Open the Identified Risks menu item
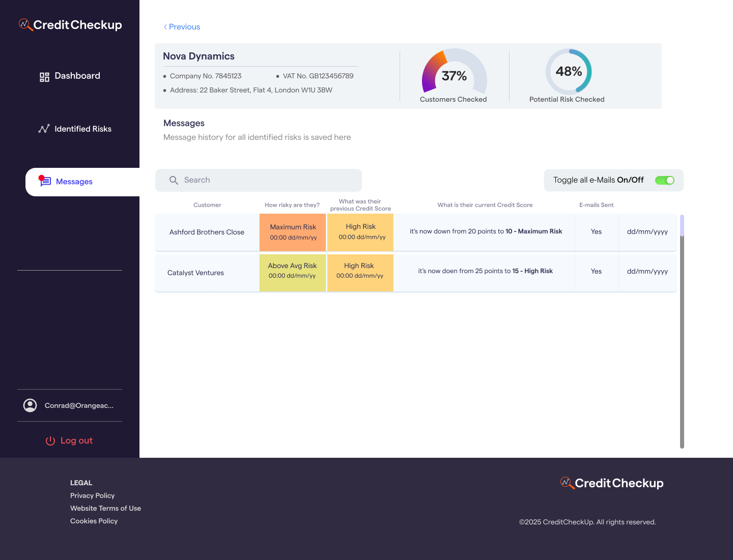This screenshot has width=733, height=560. coord(83,129)
